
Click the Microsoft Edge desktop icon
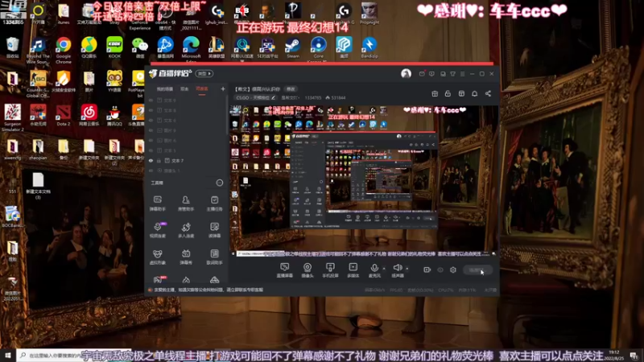(191, 49)
